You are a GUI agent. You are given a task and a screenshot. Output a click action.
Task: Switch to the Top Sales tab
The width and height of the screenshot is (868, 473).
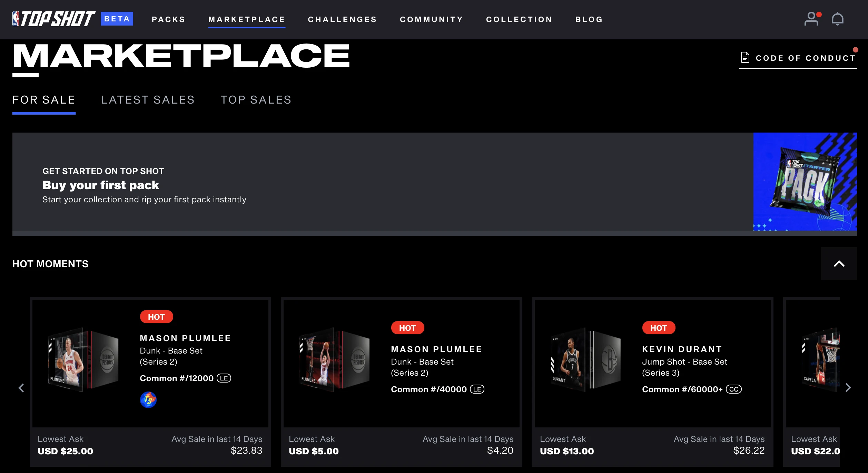point(256,100)
